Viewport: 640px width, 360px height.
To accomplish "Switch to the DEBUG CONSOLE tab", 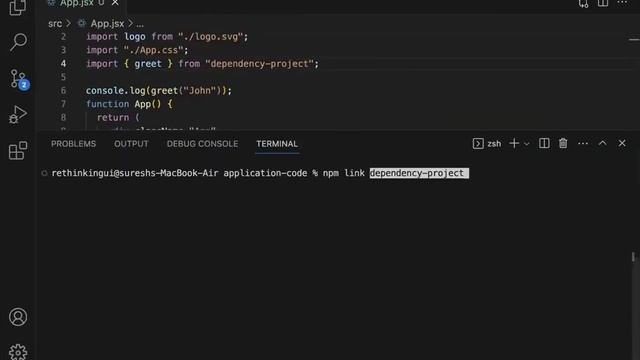I will coord(202,144).
